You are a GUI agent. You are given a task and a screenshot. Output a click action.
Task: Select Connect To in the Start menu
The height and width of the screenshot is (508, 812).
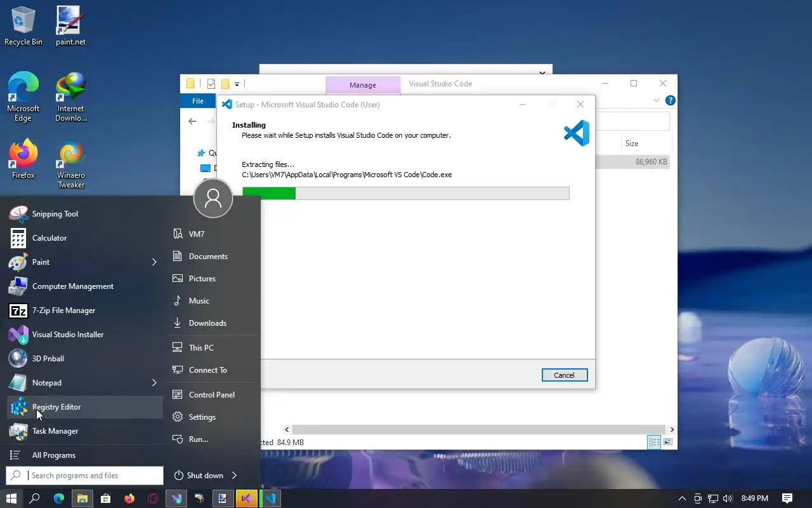coord(213,370)
